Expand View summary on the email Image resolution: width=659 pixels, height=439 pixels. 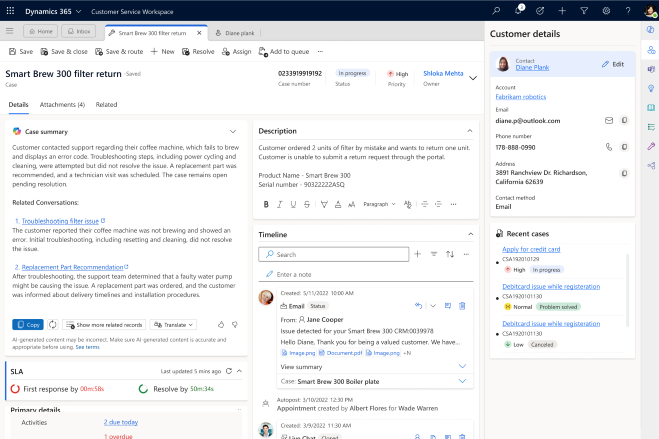click(462, 366)
